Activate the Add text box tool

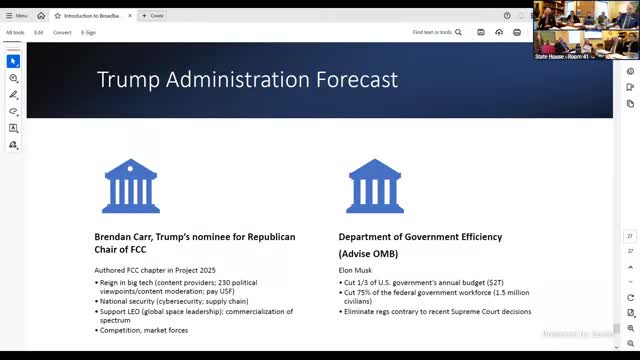coord(13,128)
